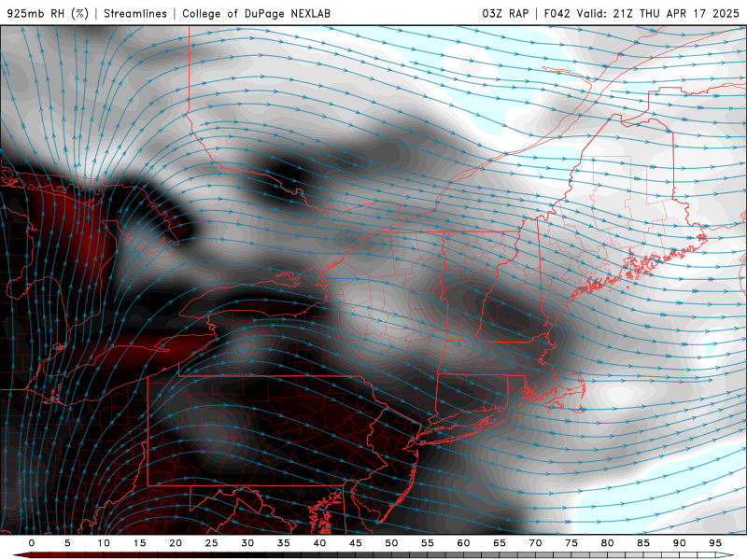Click the "03Z RAP" model run label
Viewport: 747px width, 560px height.
(x=505, y=13)
